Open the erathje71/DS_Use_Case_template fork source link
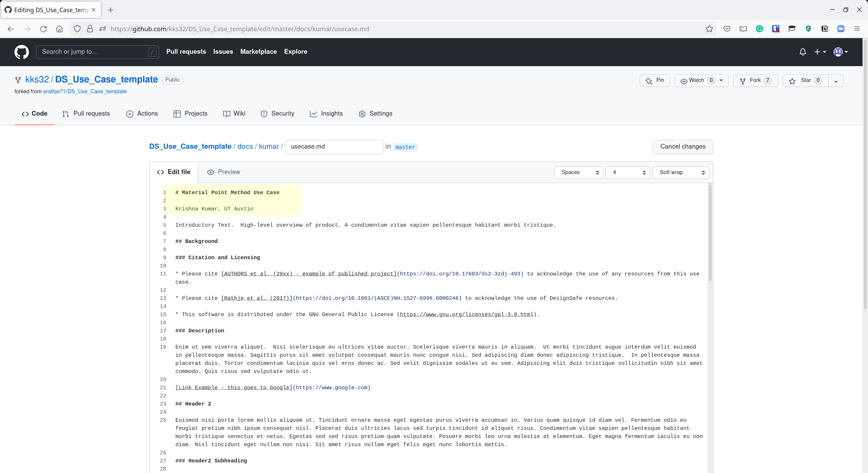Screen dimensions: 868x473 click(85, 92)
